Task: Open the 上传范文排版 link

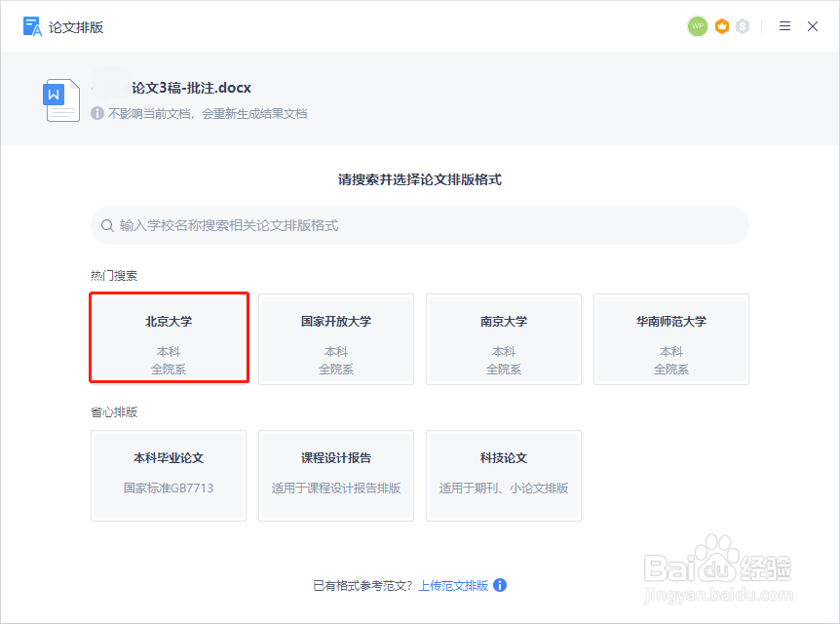Action: 453,585
